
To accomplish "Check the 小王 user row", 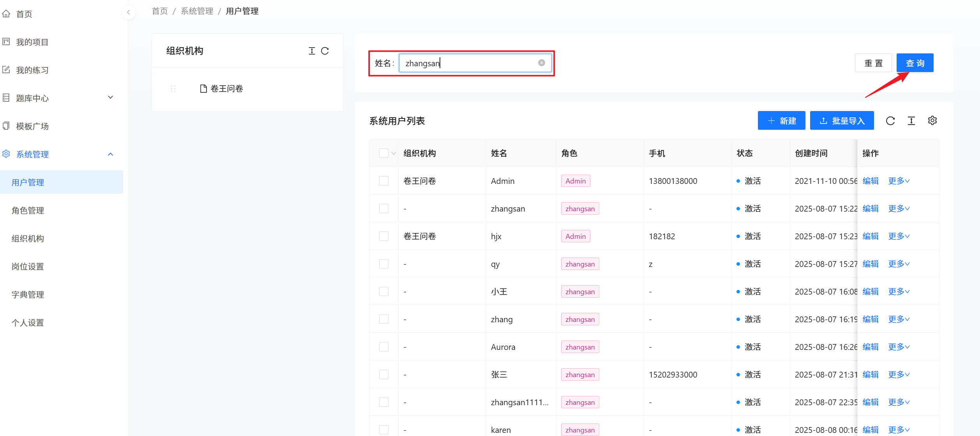I will (x=384, y=291).
